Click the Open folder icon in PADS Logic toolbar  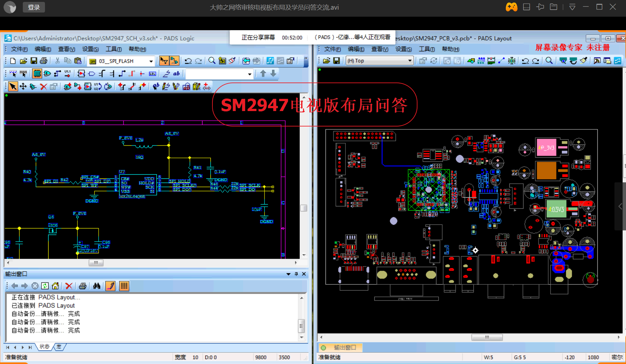(x=23, y=61)
